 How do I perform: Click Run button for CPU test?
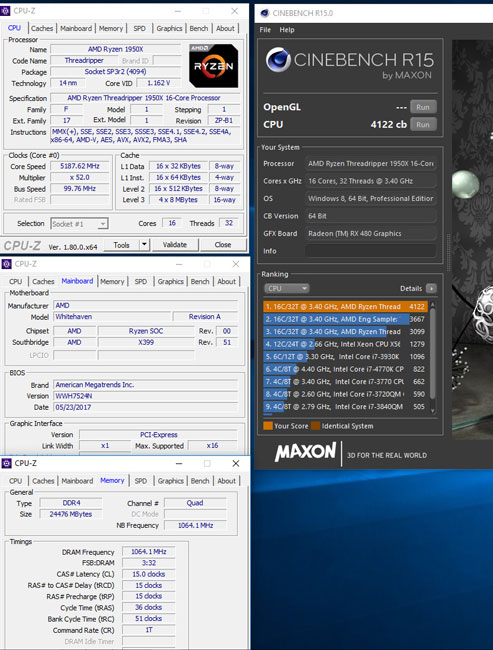click(423, 124)
